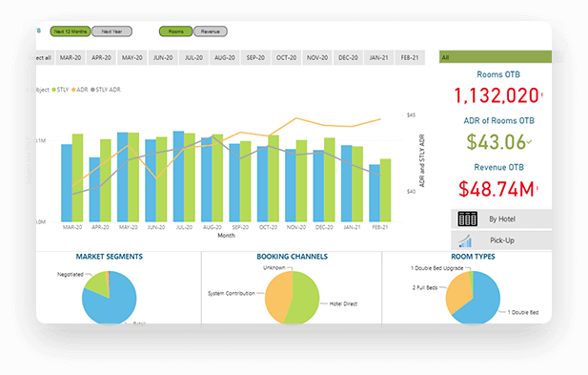Click the orange ADR legend marker

73,90
